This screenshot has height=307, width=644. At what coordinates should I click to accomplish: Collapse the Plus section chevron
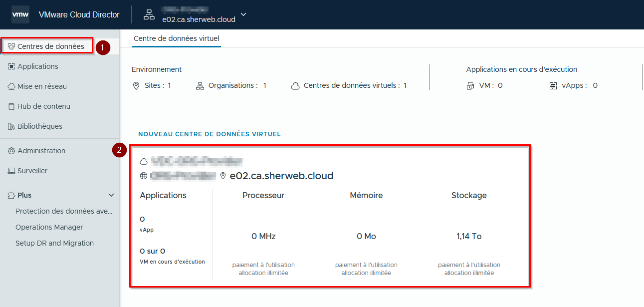(x=111, y=195)
